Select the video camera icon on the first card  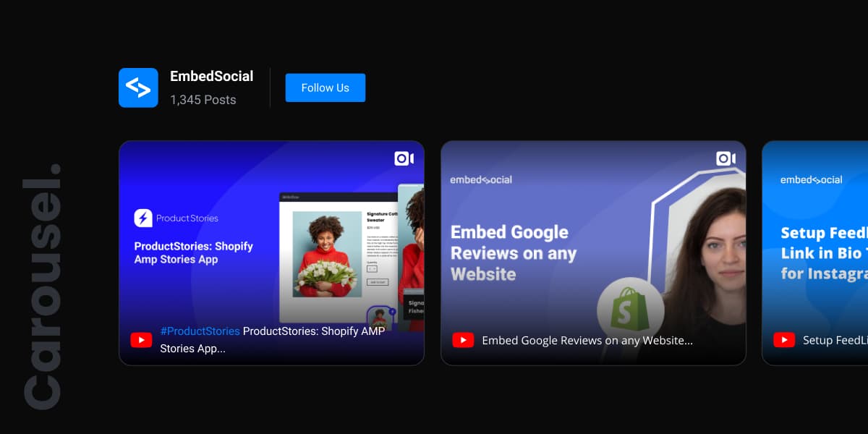[x=404, y=158]
